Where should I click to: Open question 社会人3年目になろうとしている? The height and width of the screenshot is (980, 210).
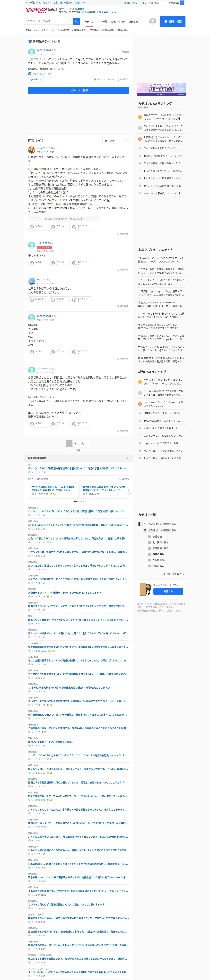click(78, 538)
